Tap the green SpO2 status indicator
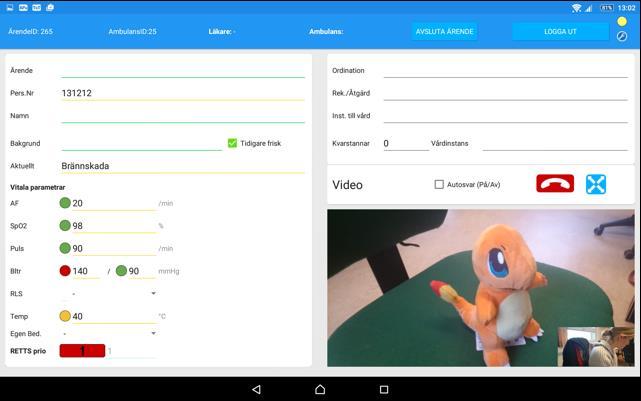This screenshot has width=641, height=401. (x=65, y=225)
